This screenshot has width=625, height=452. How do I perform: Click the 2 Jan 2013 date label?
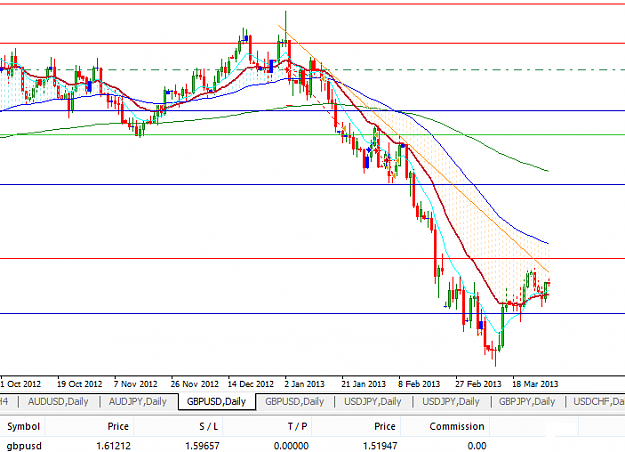click(305, 384)
